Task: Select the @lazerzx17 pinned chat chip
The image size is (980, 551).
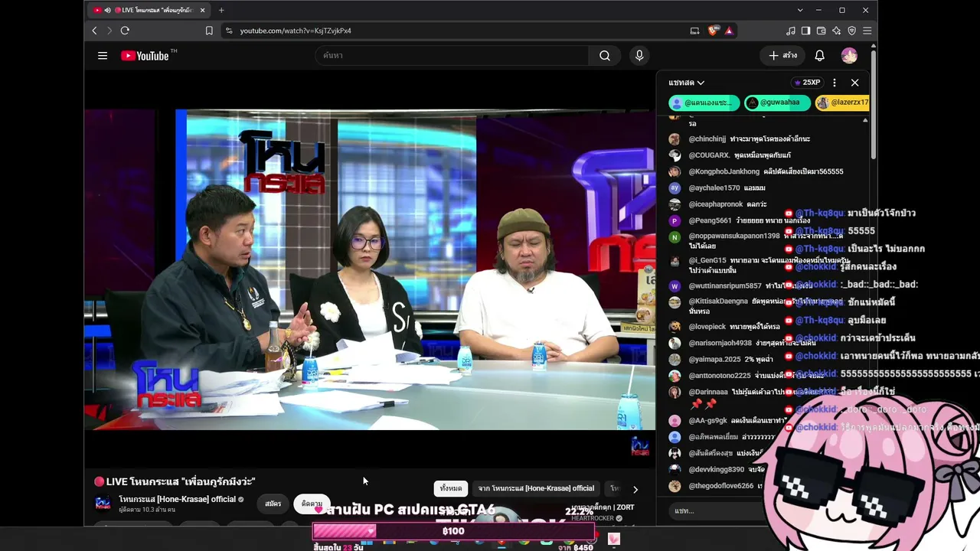Action: (842, 103)
